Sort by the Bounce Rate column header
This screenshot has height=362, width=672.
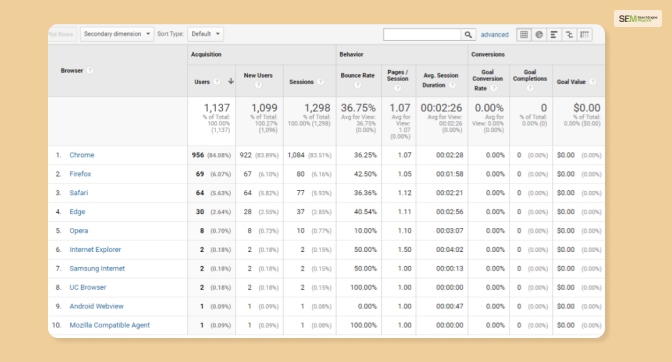click(x=357, y=75)
